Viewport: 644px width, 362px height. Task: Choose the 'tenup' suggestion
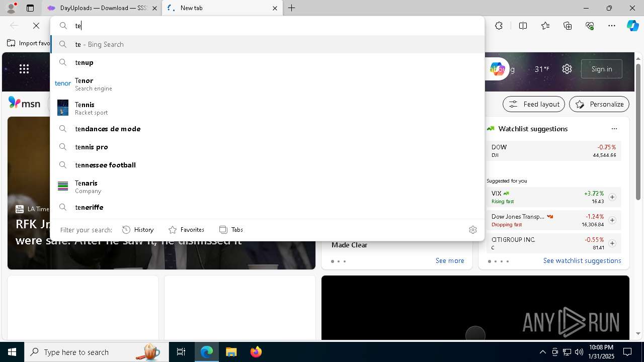267,62
